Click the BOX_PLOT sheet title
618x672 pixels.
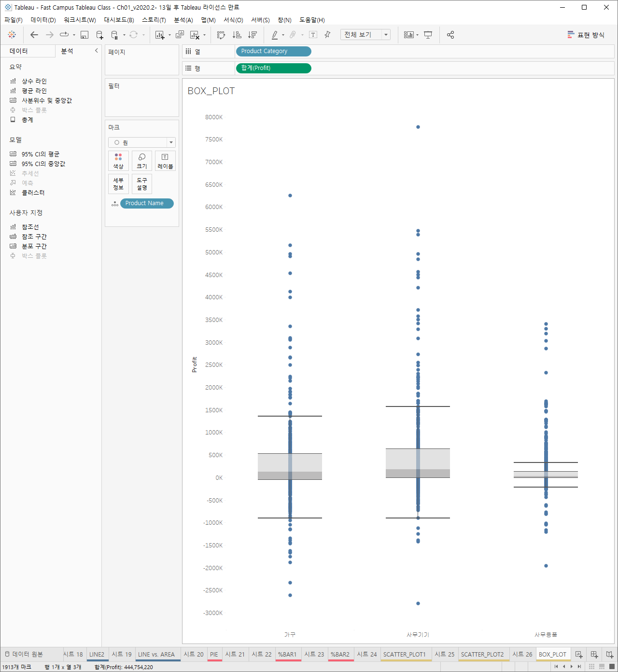pos(211,91)
